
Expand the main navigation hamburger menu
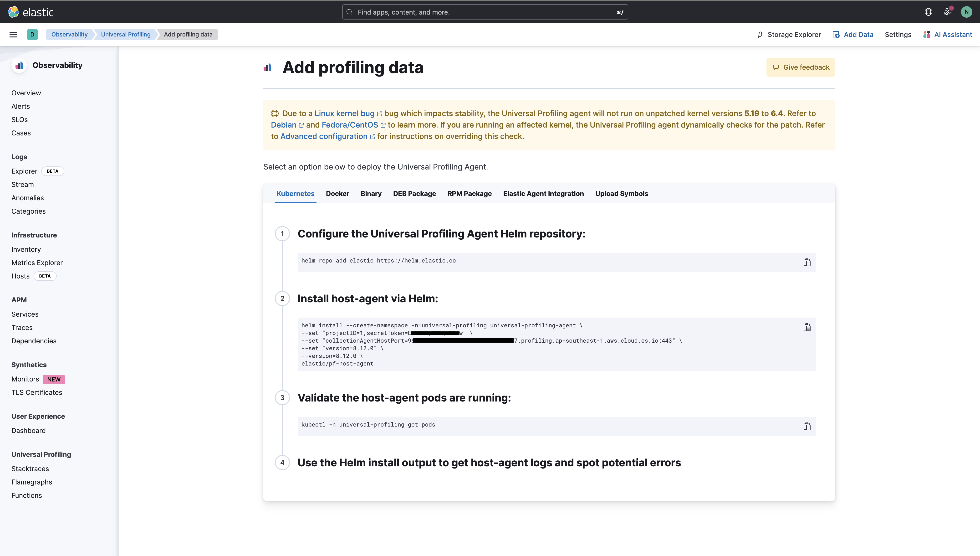(x=13, y=34)
